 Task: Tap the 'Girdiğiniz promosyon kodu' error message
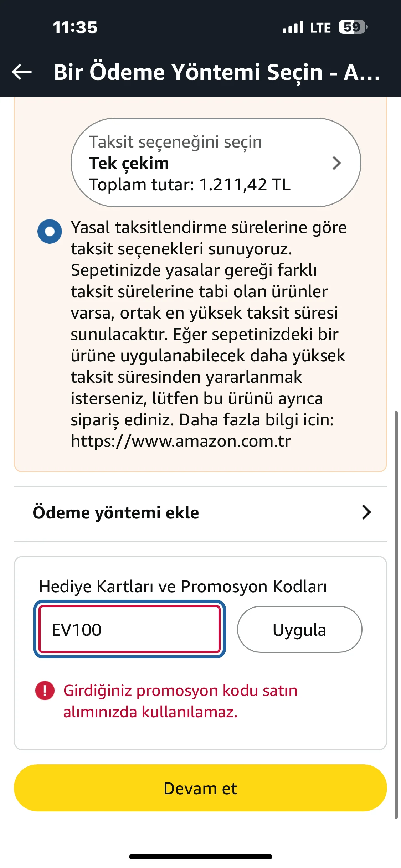[x=180, y=701]
